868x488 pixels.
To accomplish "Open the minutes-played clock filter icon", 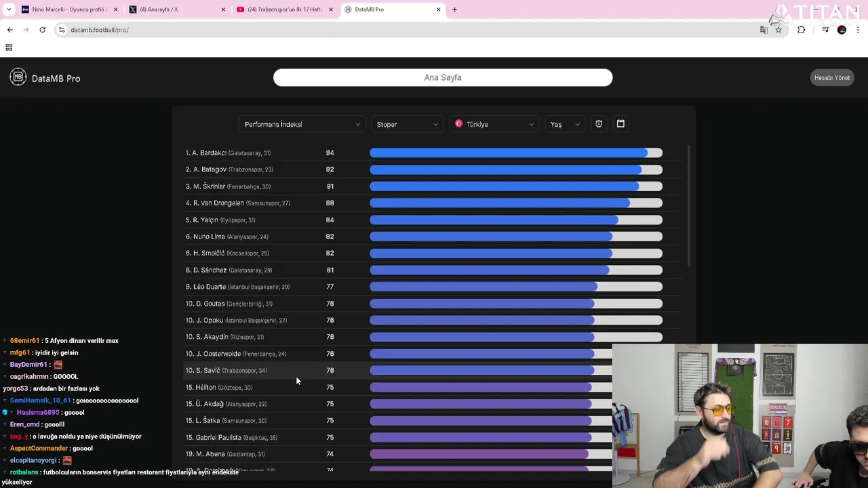I will (x=599, y=124).
